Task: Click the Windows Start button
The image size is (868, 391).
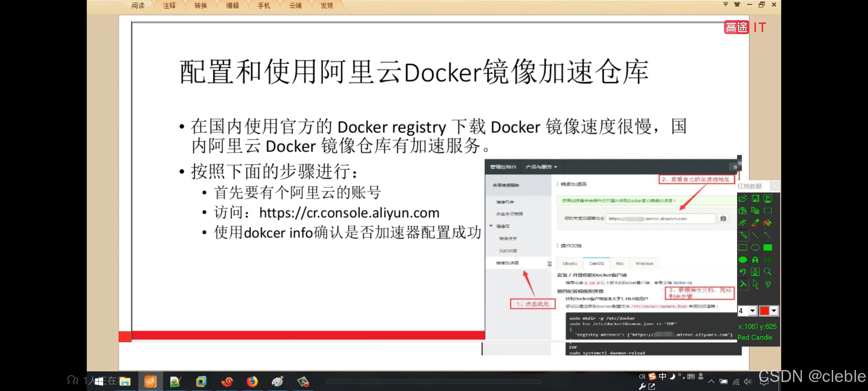Action: pos(99,381)
